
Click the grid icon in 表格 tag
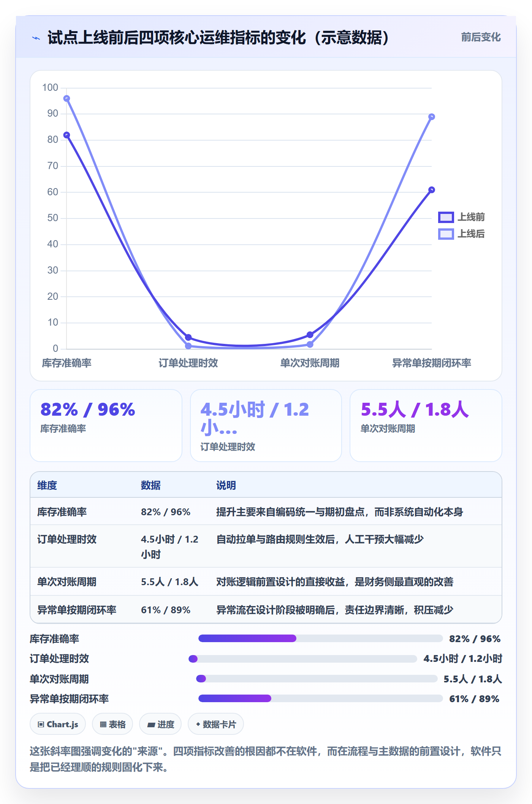(x=103, y=724)
